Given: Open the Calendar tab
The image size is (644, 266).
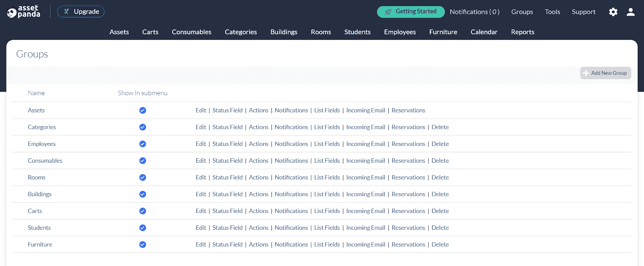Looking at the screenshot, I should (x=484, y=32).
